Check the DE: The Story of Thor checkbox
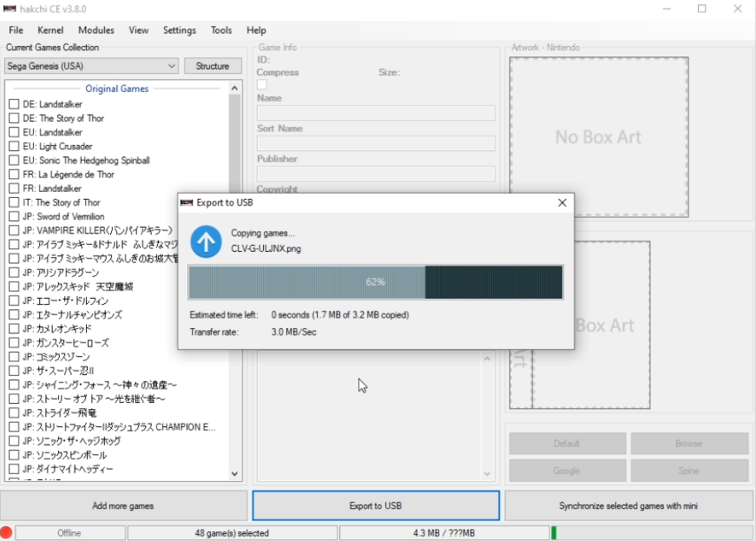This screenshot has width=756, height=541. tap(14, 118)
